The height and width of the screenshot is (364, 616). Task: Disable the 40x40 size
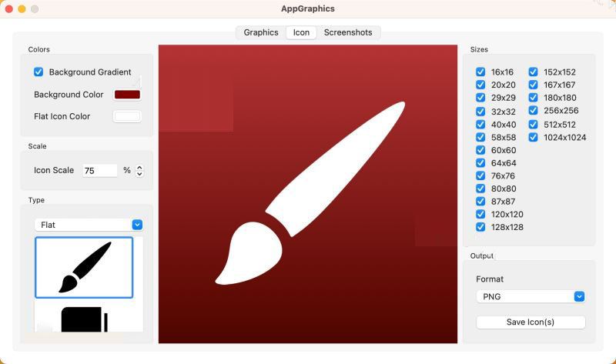point(480,125)
